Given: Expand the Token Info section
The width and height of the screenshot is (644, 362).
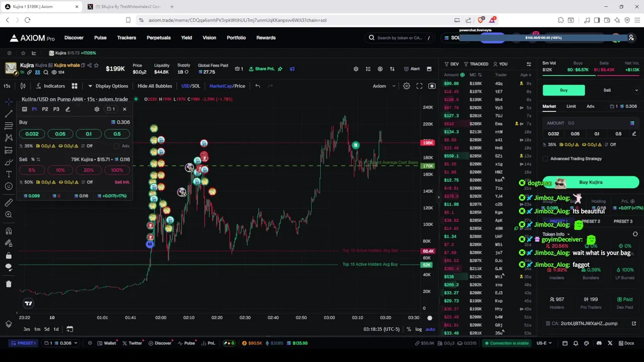Looking at the screenshot, I should point(556,234).
